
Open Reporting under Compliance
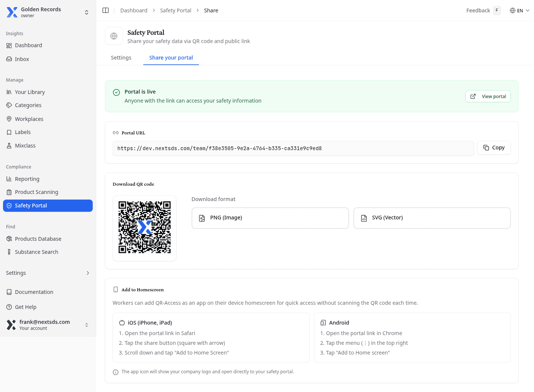[x=48, y=179]
